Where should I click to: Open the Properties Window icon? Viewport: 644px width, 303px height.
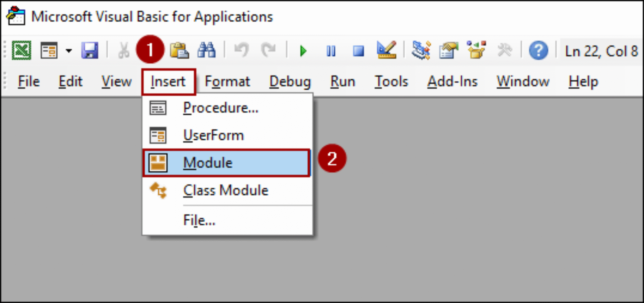449,51
